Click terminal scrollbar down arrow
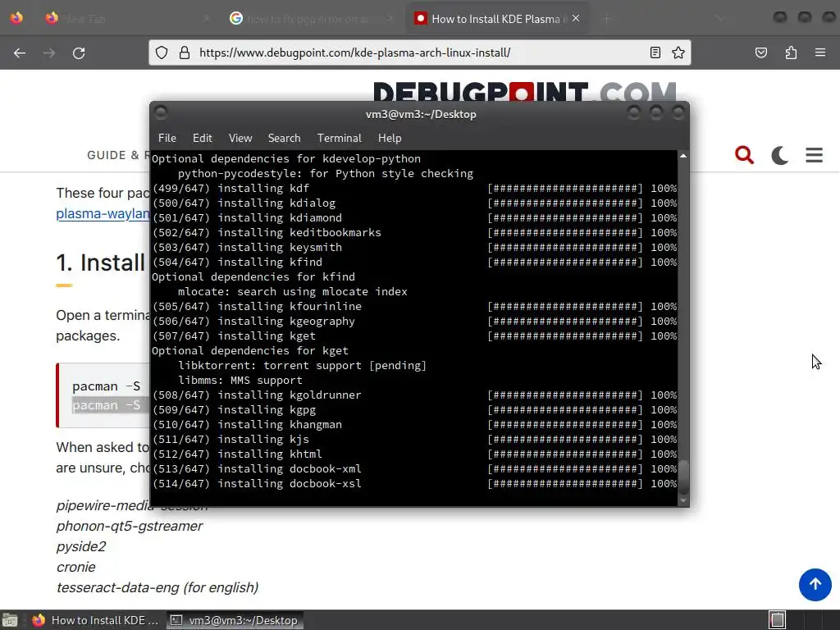Image resolution: width=840 pixels, height=630 pixels. click(x=683, y=500)
